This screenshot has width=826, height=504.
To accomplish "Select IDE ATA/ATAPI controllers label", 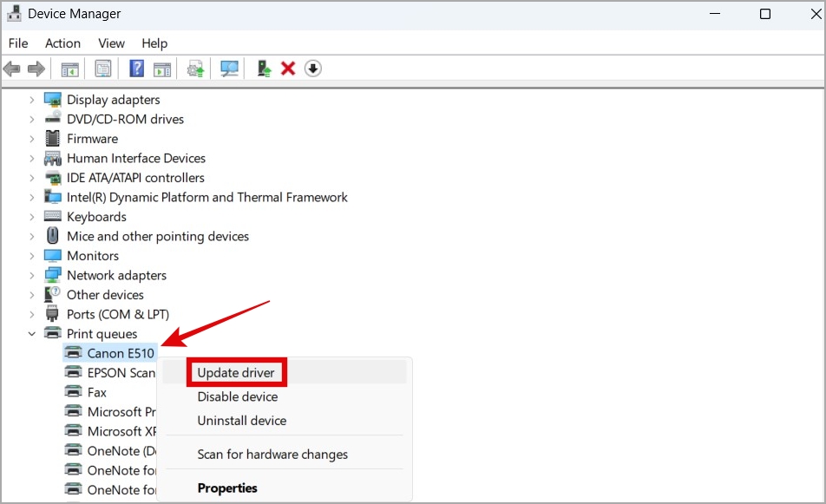I will 135,178.
